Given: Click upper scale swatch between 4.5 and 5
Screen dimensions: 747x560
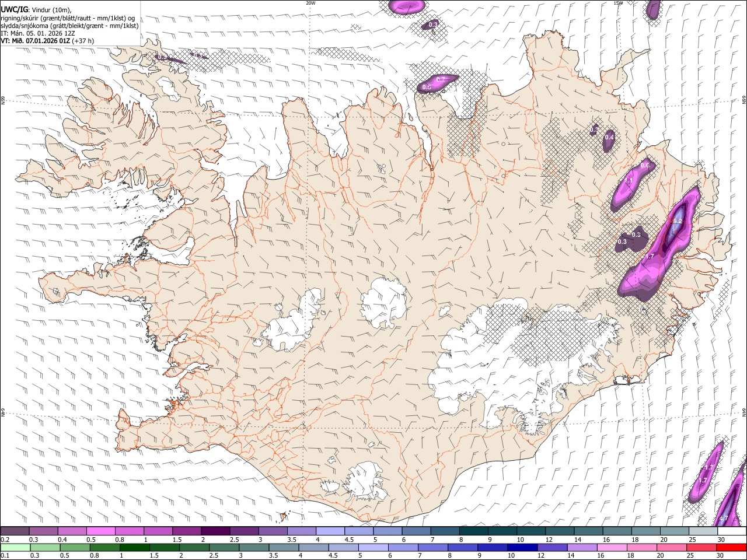Looking at the screenshot, I should click(x=359, y=531).
